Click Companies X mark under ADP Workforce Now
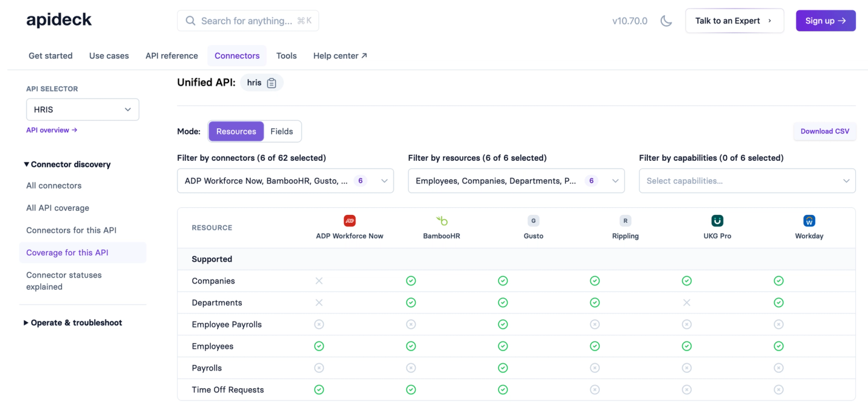This screenshot has height=410, width=868. click(x=319, y=281)
